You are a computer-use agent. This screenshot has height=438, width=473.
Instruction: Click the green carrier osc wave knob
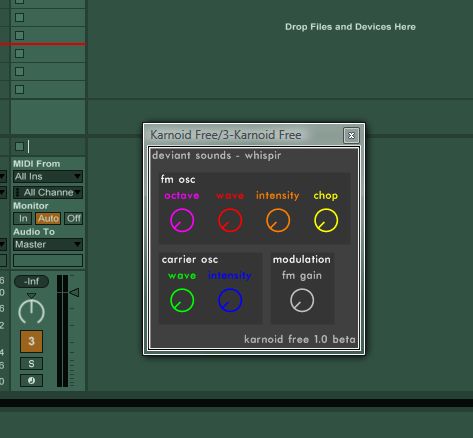tap(182, 300)
